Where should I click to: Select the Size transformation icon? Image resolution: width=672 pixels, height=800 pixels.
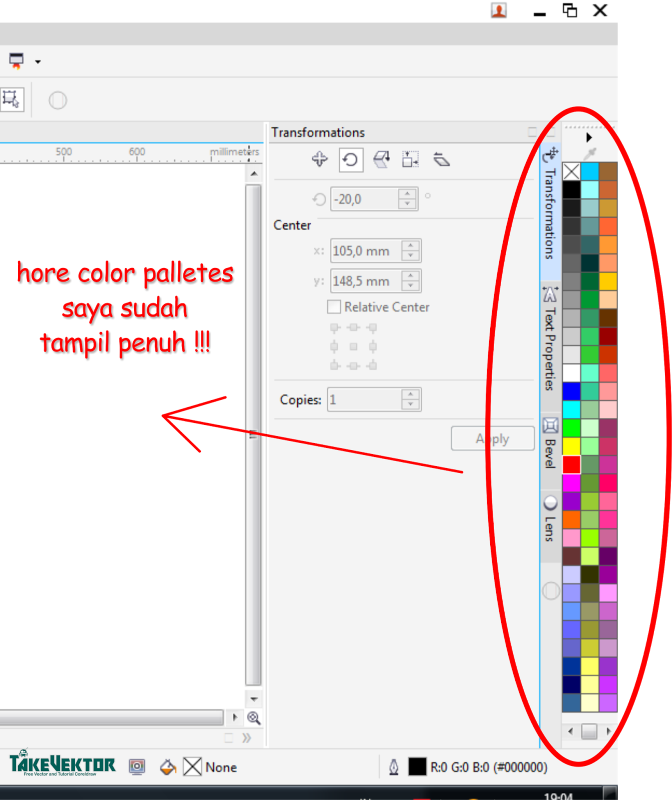[411, 159]
